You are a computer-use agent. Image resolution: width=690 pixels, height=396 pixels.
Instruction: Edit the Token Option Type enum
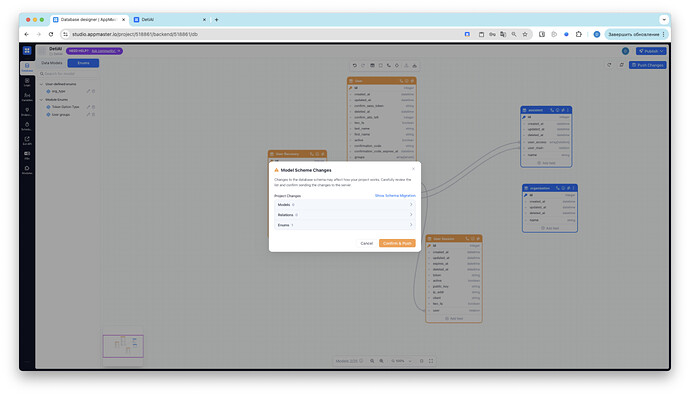coord(88,107)
